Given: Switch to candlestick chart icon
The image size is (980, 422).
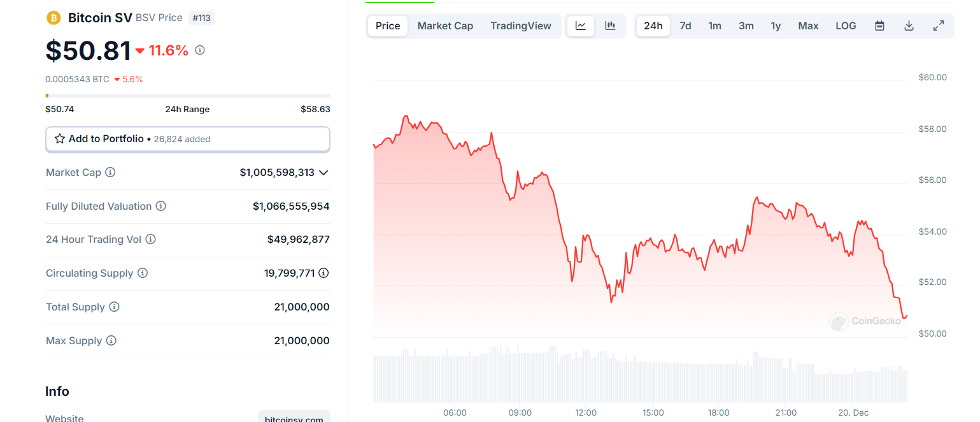Looking at the screenshot, I should (x=610, y=26).
